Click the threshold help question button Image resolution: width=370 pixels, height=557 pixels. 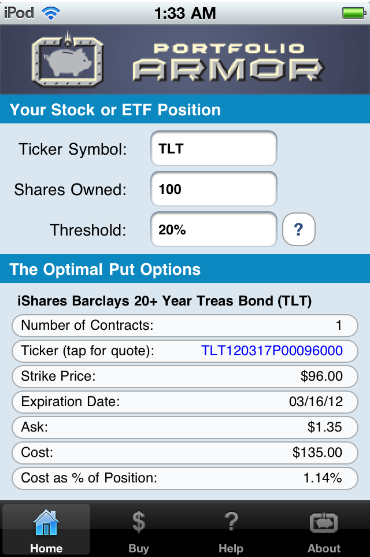point(299,229)
